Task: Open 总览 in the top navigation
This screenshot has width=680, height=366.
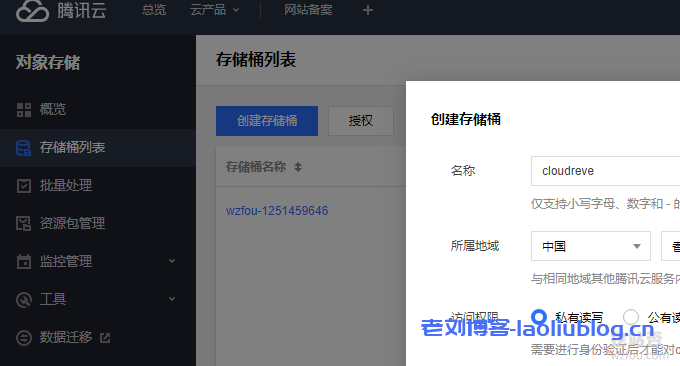Action: coord(154,10)
